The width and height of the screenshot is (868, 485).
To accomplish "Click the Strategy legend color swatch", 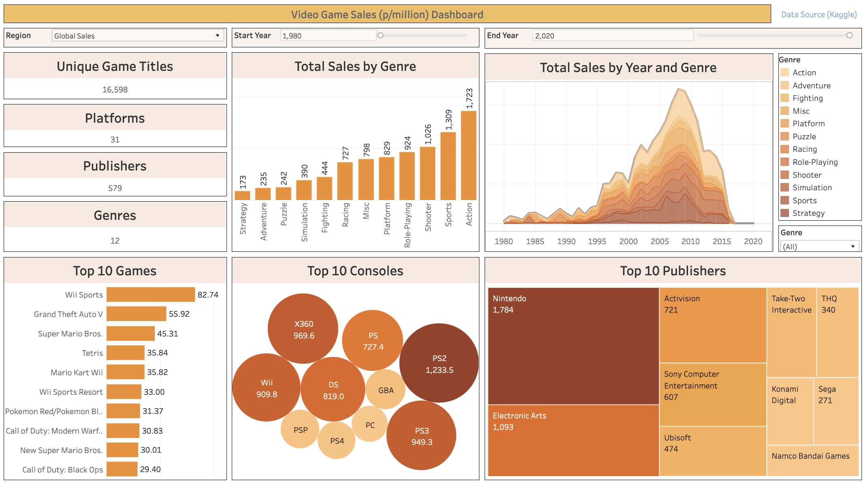I will 785,213.
